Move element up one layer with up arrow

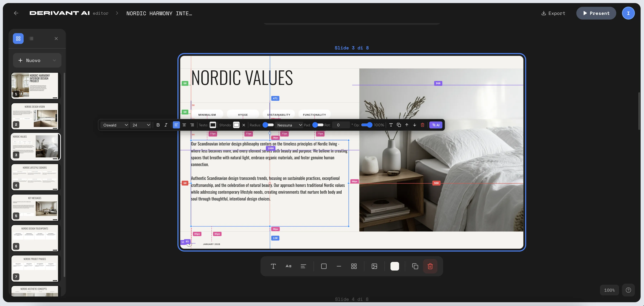click(407, 125)
